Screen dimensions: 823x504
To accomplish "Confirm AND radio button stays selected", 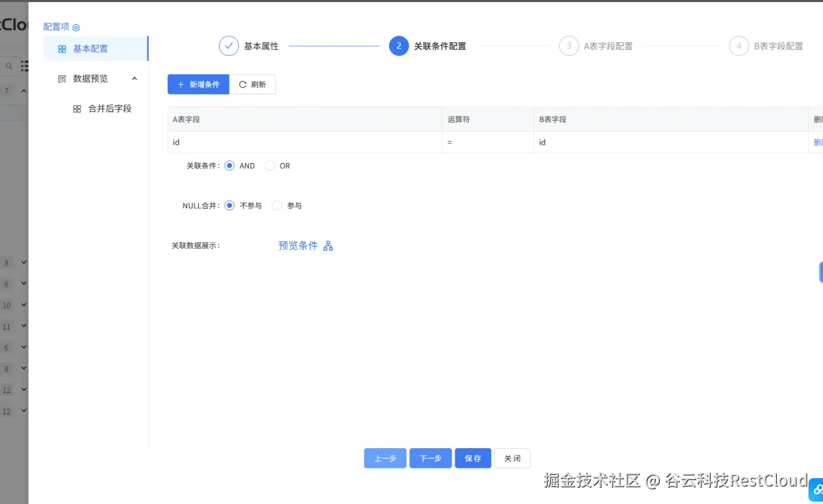I will click(x=229, y=166).
